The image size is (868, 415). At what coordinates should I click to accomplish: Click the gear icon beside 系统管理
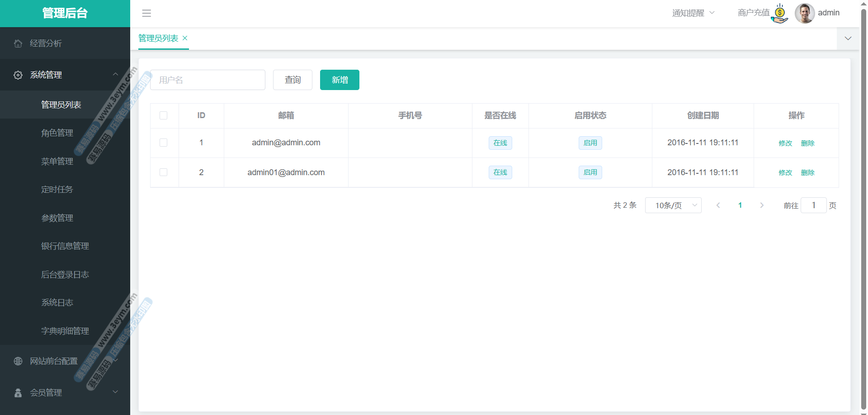coord(18,75)
